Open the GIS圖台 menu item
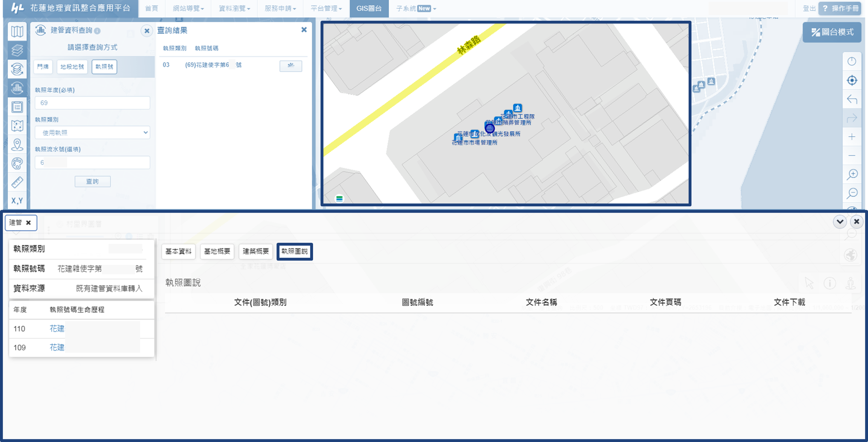The width and height of the screenshot is (868, 442). coord(368,8)
